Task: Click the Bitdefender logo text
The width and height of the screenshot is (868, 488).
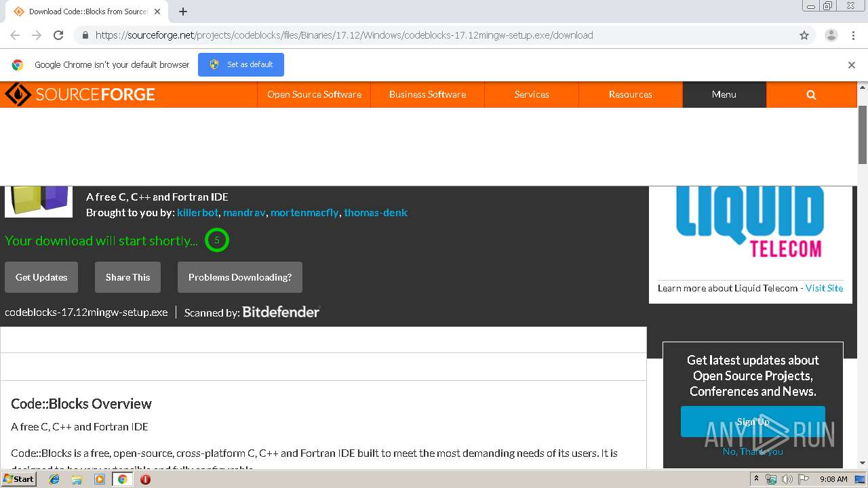Action: coord(281,312)
